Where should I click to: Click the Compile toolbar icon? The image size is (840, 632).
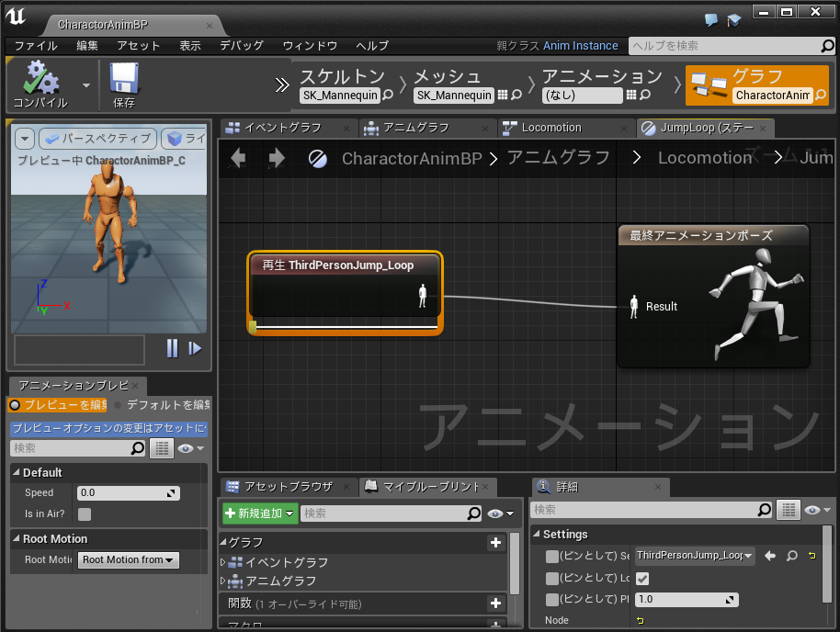click(x=40, y=85)
